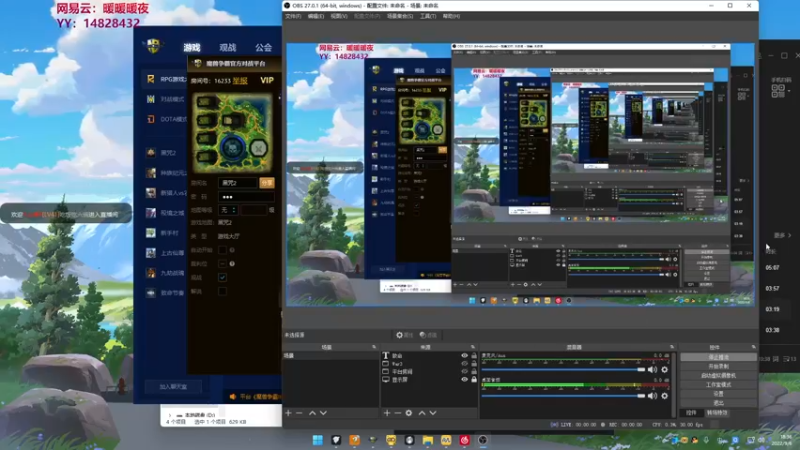Open the Tools menu in OBS
The width and height of the screenshot is (800, 450).
(428, 16)
